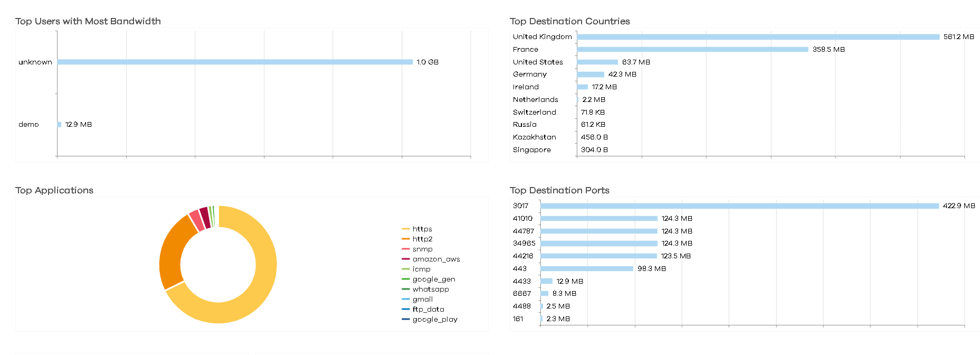
Task: Hide amazon_aws via its legend entry
Action: tap(436, 259)
